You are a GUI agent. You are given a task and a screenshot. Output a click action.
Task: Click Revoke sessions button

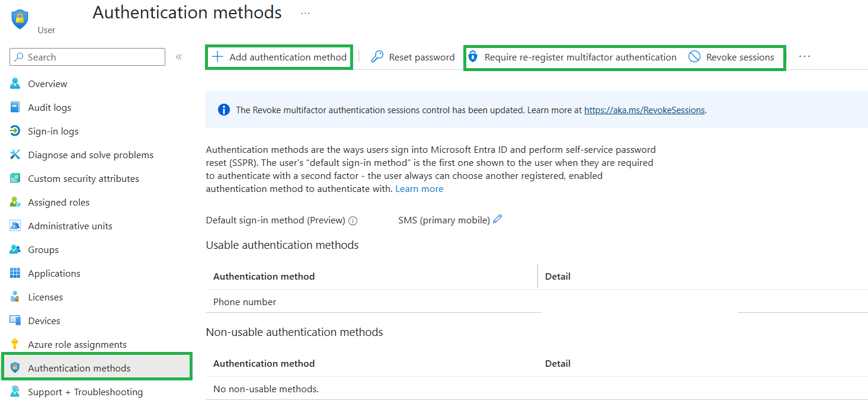[x=732, y=57]
